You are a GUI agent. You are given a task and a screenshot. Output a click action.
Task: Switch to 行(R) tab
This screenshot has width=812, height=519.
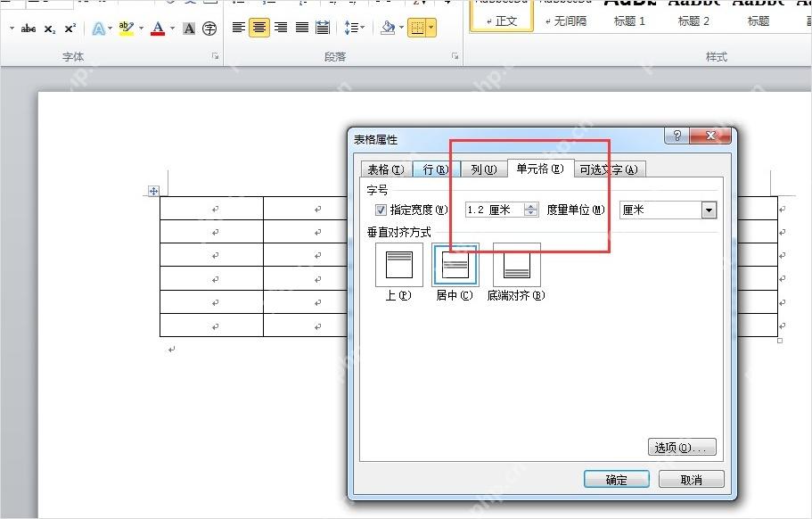click(x=436, y=169)
